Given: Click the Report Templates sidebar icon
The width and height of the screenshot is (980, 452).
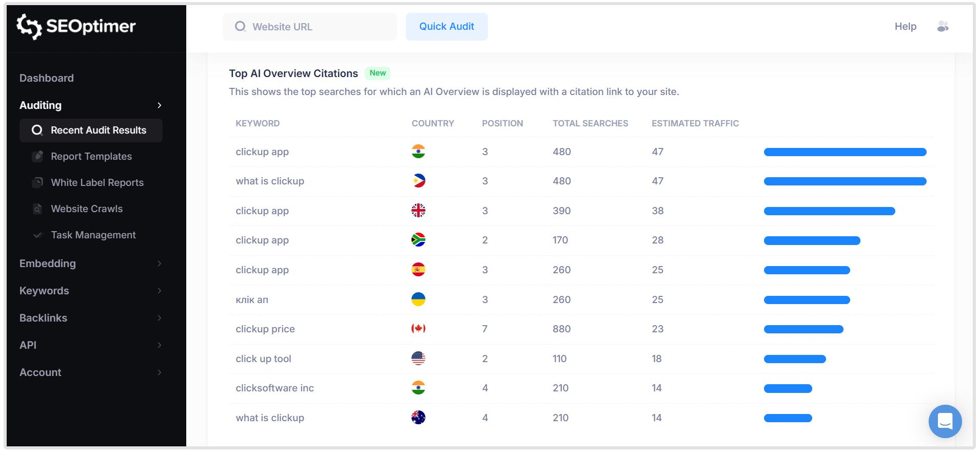Looking at the screenshot, I should pos(37,156).
